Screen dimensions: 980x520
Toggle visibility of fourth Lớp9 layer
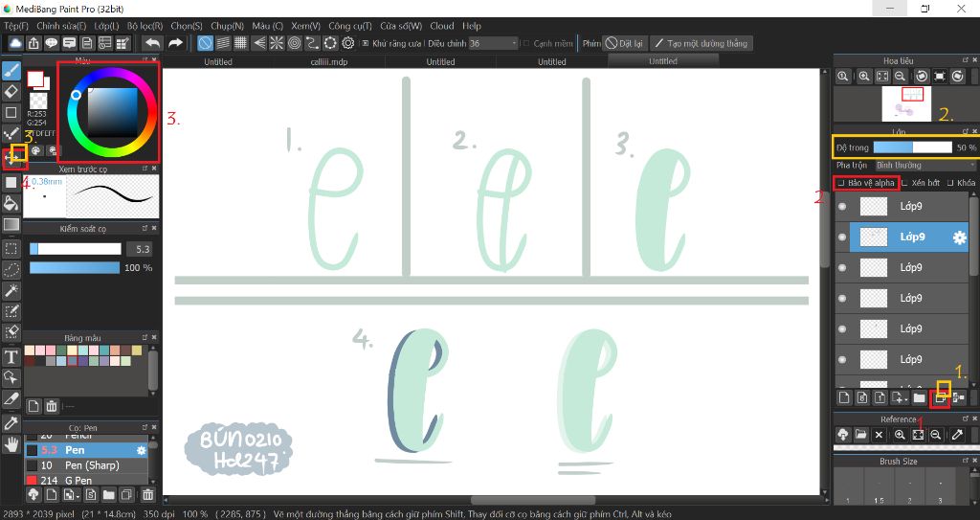coord(842,298)
